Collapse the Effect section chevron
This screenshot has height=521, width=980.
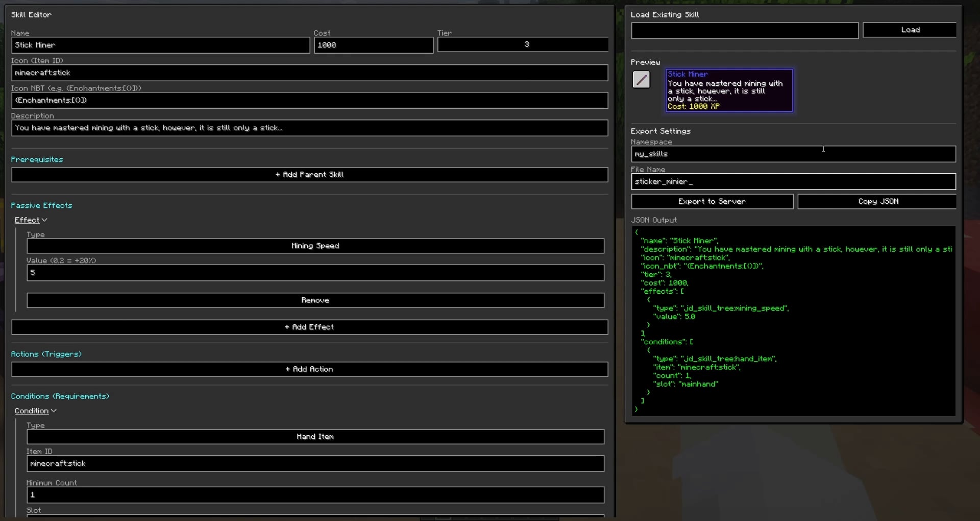44,220
